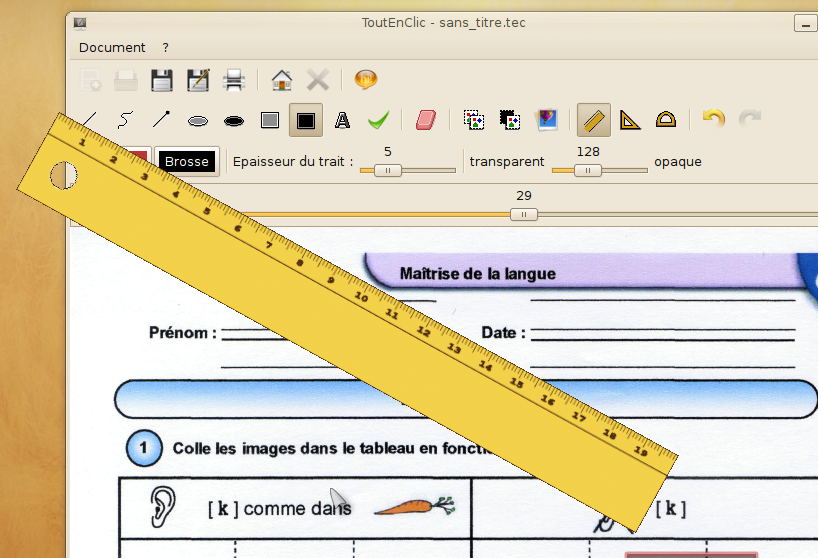Click the red color swatch beside Brosse
818x558 pixels.
click(x=138, y=156)
